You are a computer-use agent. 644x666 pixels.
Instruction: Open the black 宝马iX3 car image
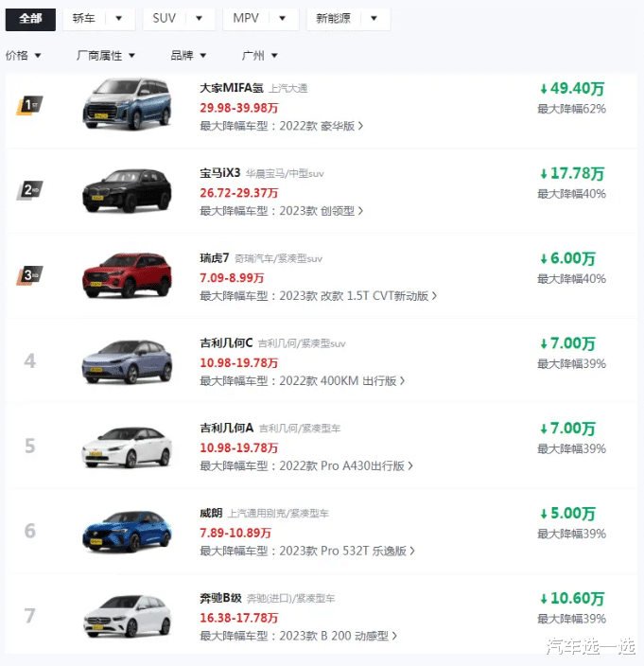click(x=127, y=190)
